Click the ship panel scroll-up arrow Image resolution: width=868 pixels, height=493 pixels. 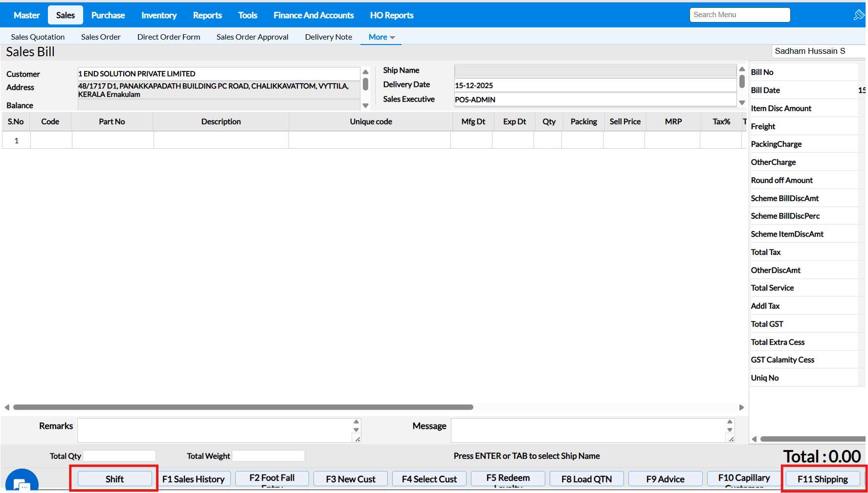point(742,69)
